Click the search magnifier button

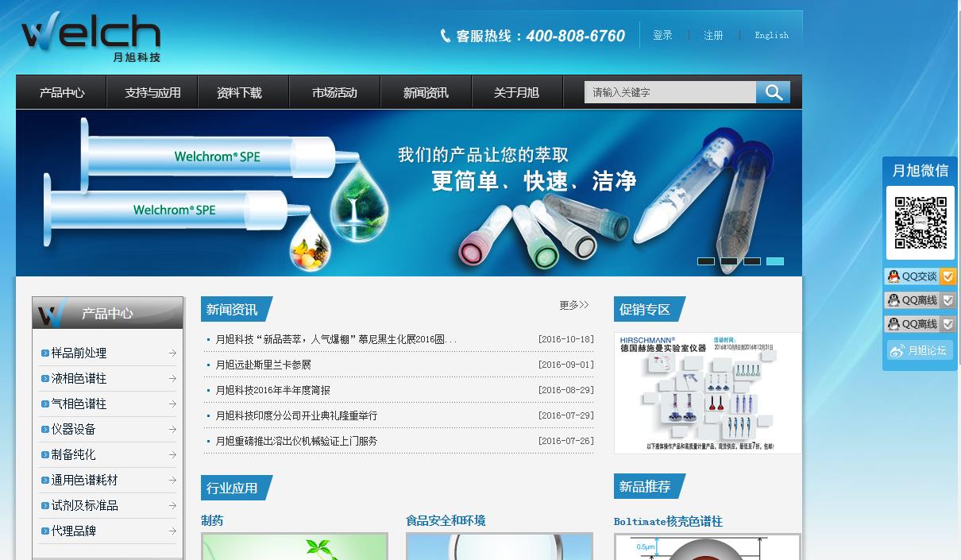pos(773,92)
